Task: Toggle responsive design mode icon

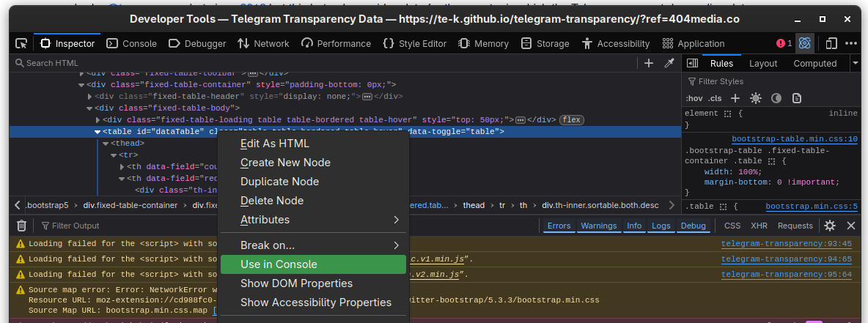Action: coord(831,43)
